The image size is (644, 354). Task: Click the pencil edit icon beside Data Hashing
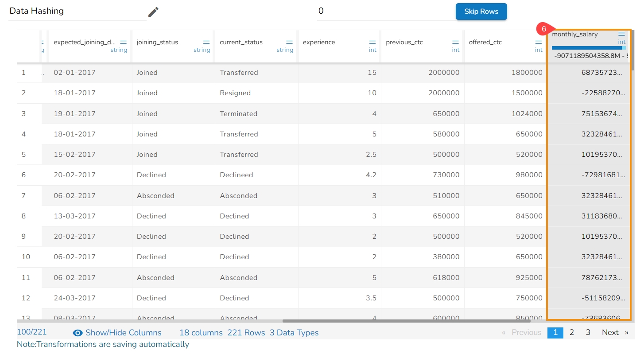[x=153, y=12]
